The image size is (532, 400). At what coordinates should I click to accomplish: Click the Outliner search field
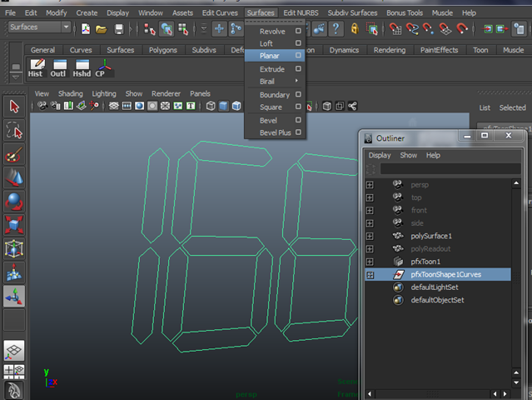[x=450, y=169]
